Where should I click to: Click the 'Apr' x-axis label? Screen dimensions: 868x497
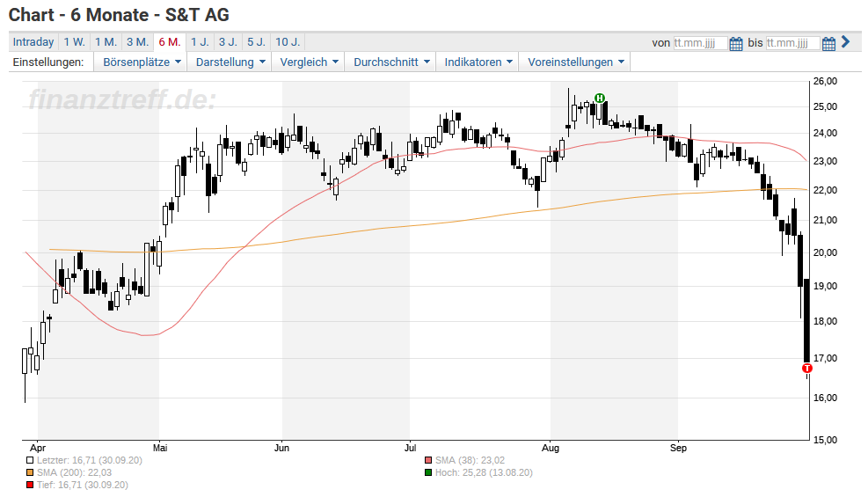tap(38, 448)
